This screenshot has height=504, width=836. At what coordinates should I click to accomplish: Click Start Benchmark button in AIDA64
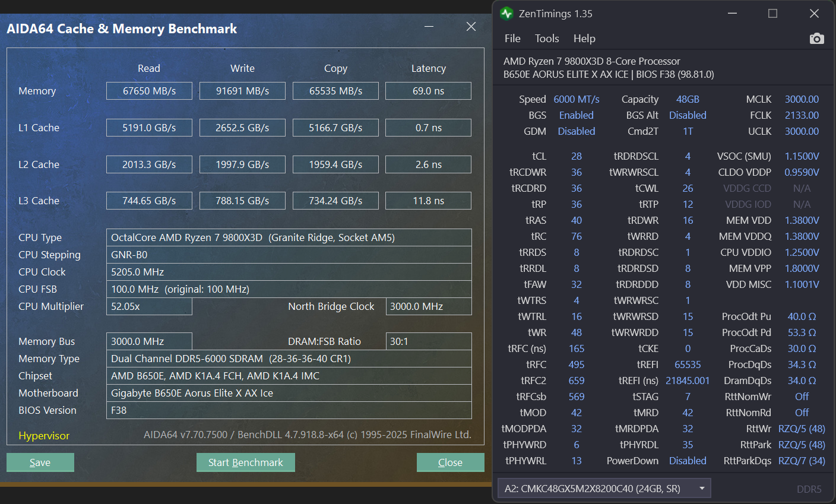pos(246,462)
